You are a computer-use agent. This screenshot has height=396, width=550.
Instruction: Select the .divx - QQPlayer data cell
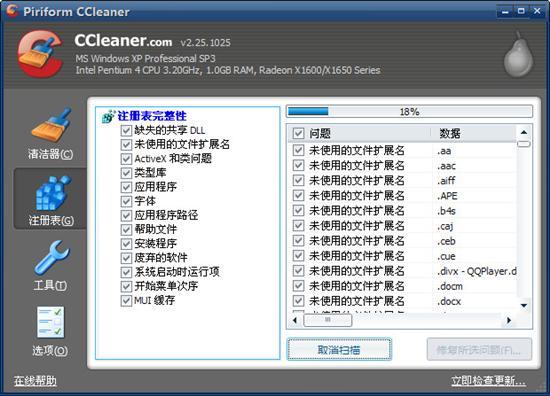[477, 271]
